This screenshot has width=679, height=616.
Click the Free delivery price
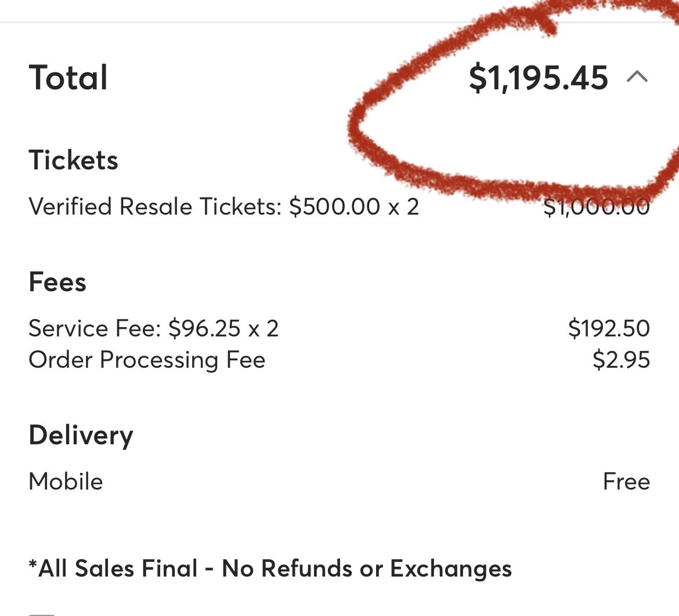[626, 481]
